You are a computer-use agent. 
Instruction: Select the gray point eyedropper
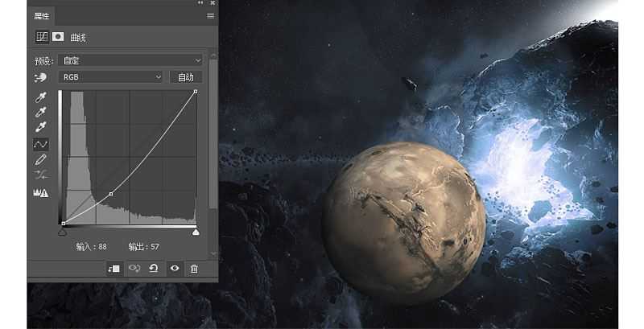(40, 111)
